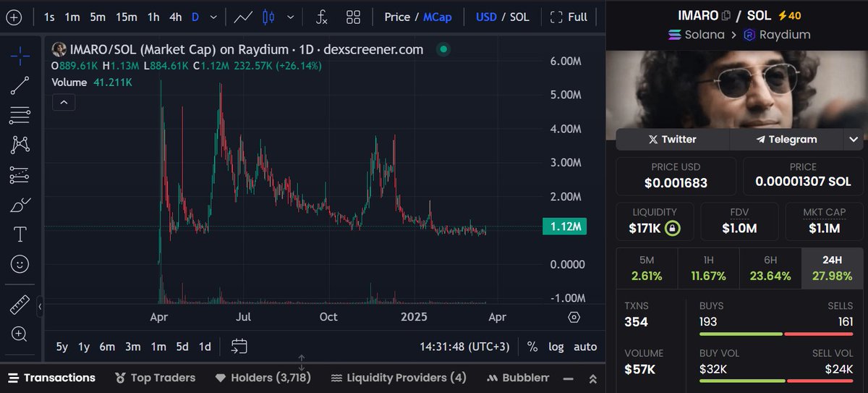Toggle Full screen chart mode
Image resolution: width=868 pixels, height=393 pixels.
569,17
